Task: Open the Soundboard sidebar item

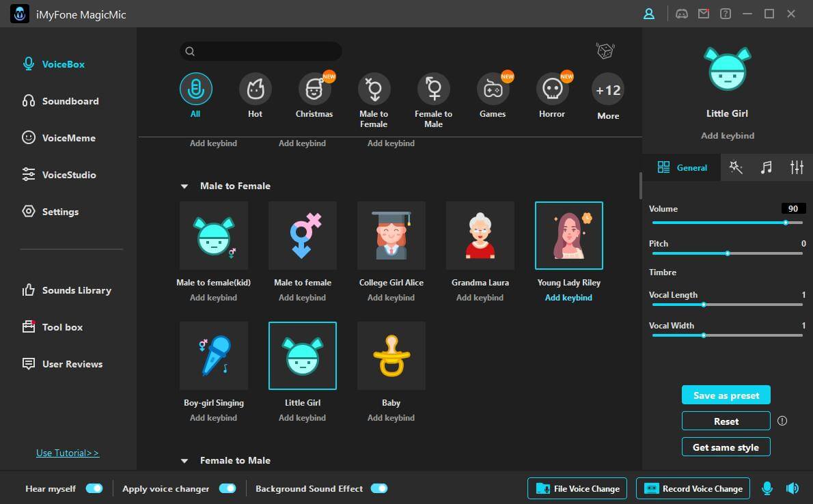Action: [60, 101]
